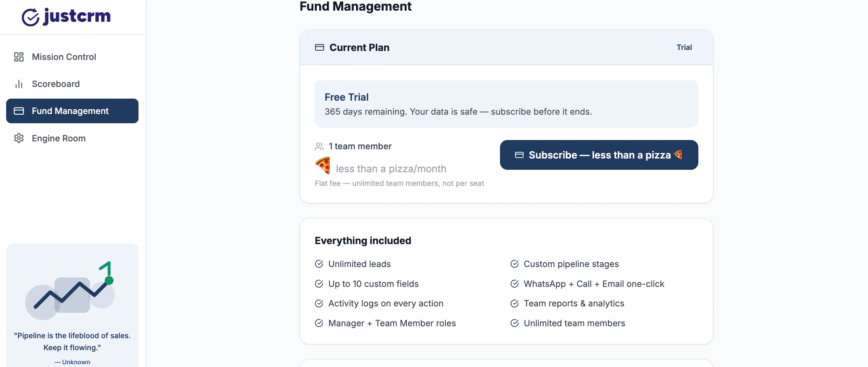This screenshot has height=367, width=868.
Task: Click Subscribe — less than a pizza button
Action: click(x=599, y=155)
